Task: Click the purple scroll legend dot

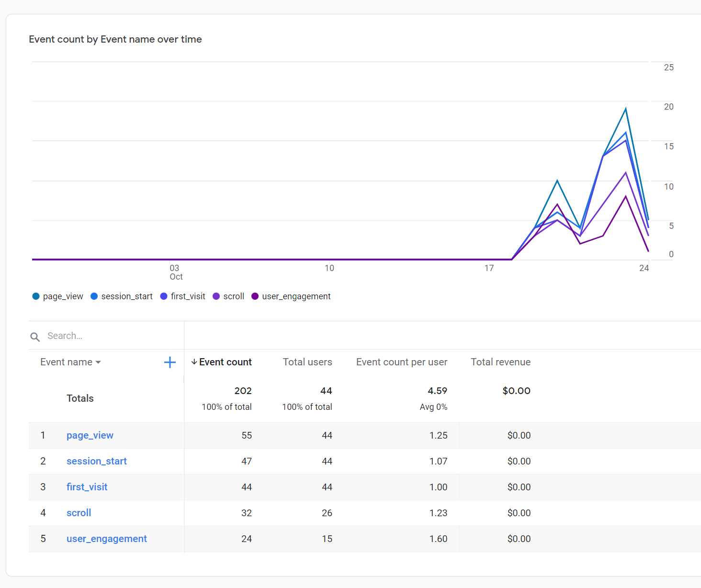Action: (217, 296)
